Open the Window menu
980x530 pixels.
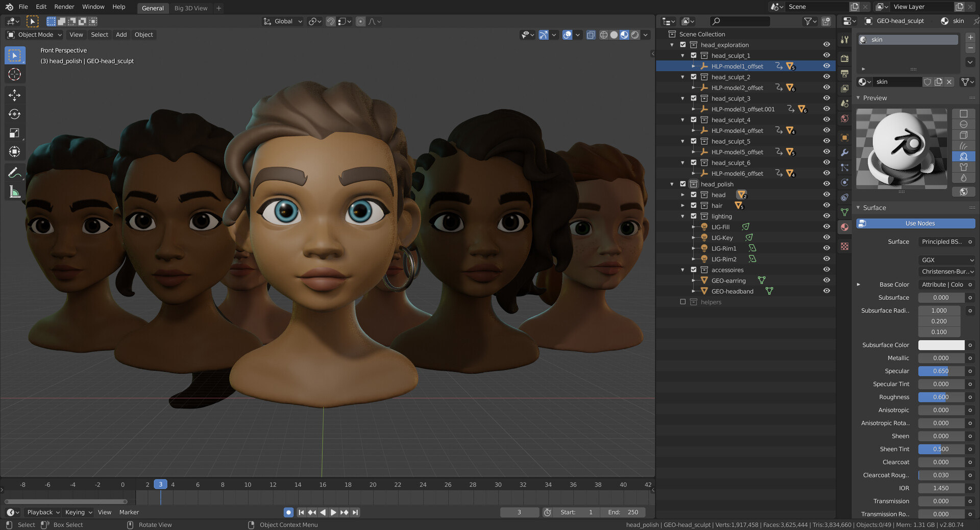click(93, 7)
